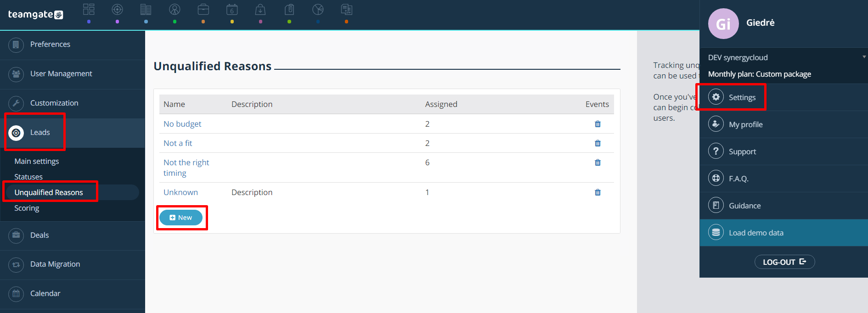Open the 'Not the right timing' link
This screenshot has height=313, width=868.
click(x=186, y=168)
